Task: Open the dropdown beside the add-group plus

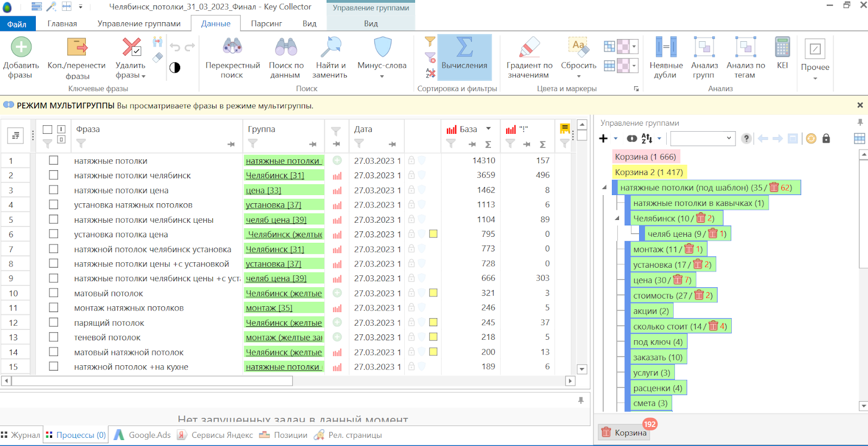Action: point(616,139)
